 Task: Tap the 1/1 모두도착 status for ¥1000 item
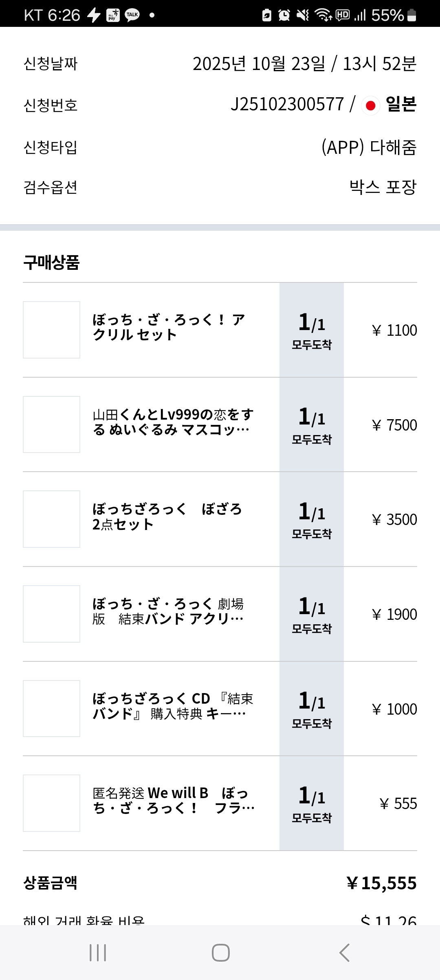pyautogui.click(x=312, y=709)
